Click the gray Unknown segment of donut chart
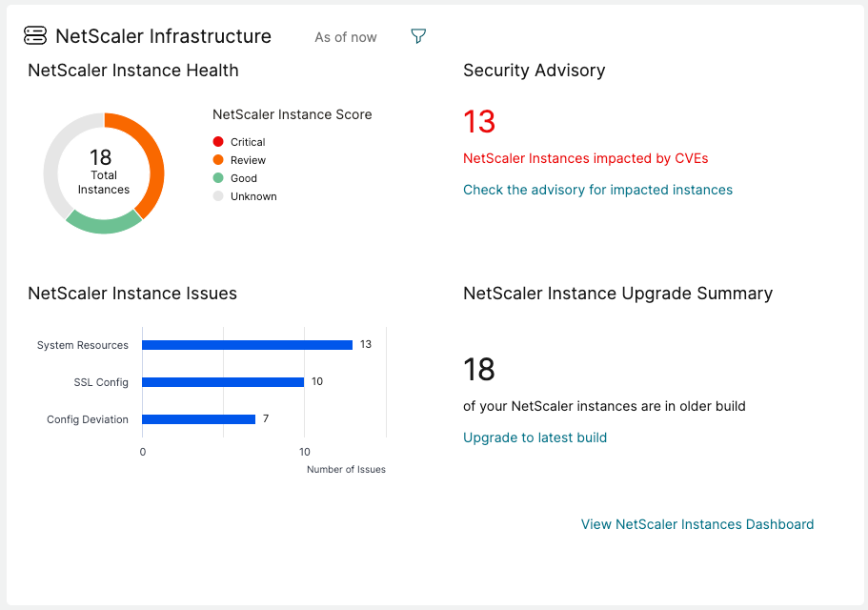The width and height of the screenshot is (868, 610). [x=54, y=155]
